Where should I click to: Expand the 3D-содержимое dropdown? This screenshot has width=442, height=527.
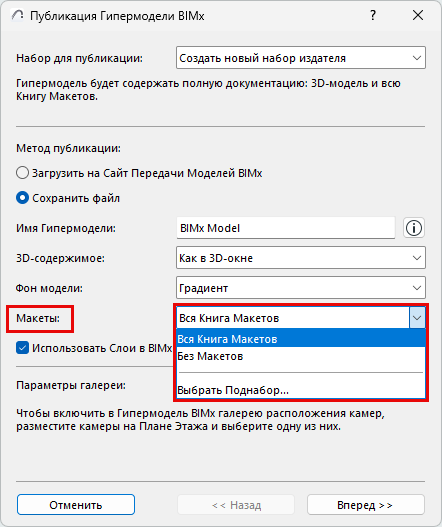tap(301, 258)
